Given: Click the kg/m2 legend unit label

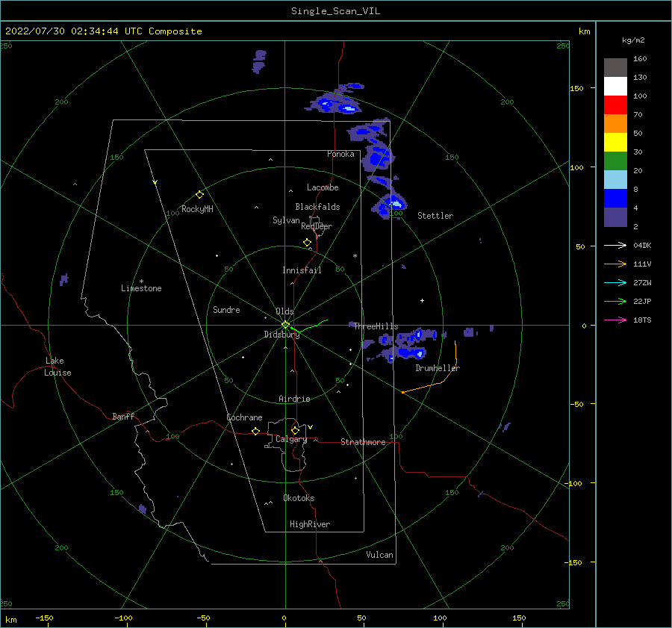Looking at the screenshot, I should (633, 40).
